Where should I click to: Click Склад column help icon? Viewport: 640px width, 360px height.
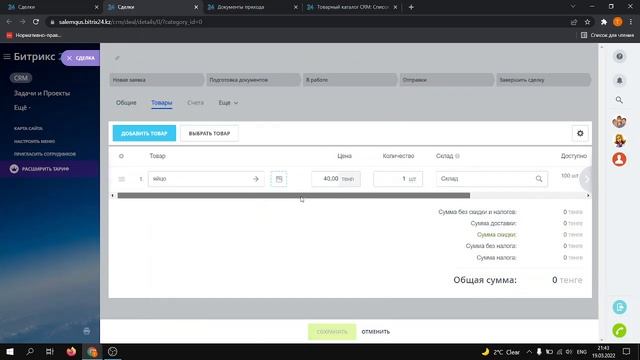(x=458, y=156)
